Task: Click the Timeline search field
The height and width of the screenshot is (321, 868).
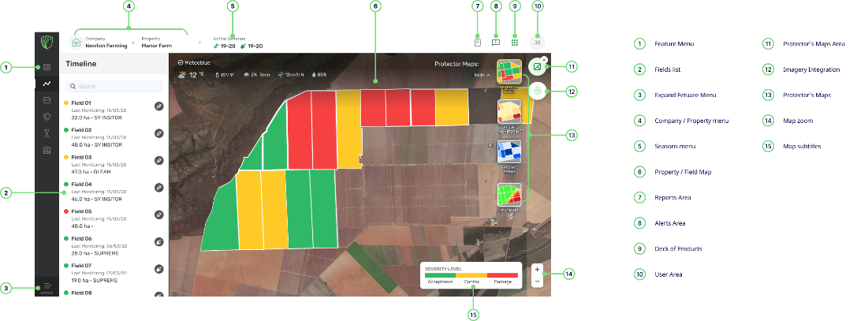Action: pyautogui.click(x=114, y=86)
